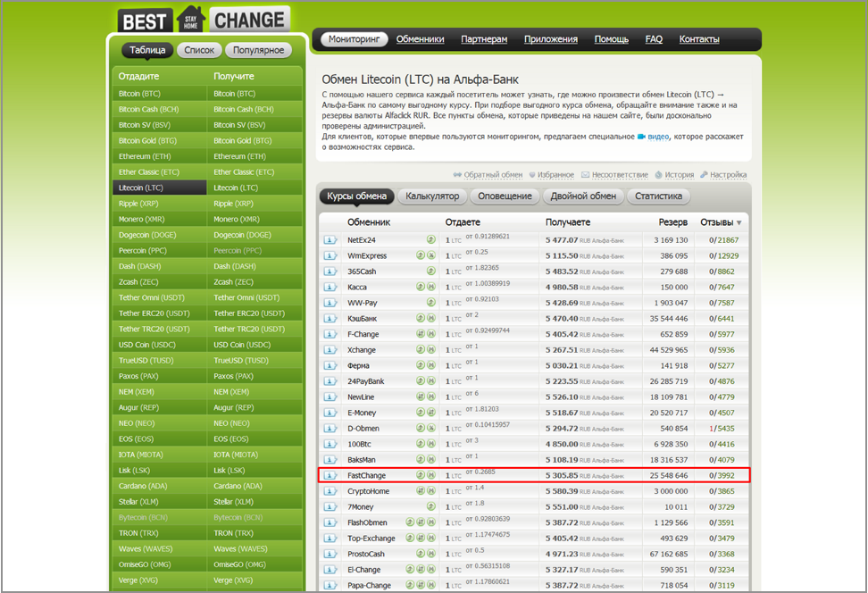Open info icon for 365Cash row

[330, 271]
